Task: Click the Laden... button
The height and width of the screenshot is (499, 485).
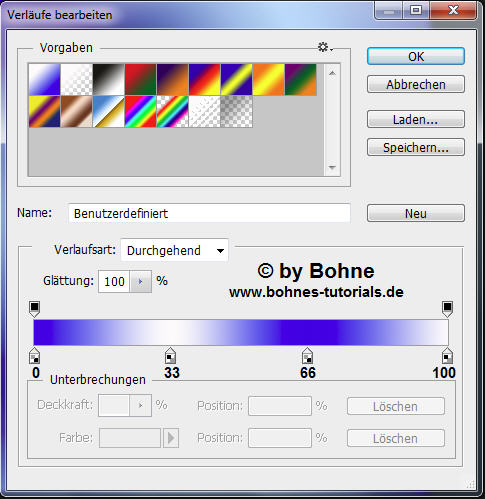Action: [x=416, y=119]
